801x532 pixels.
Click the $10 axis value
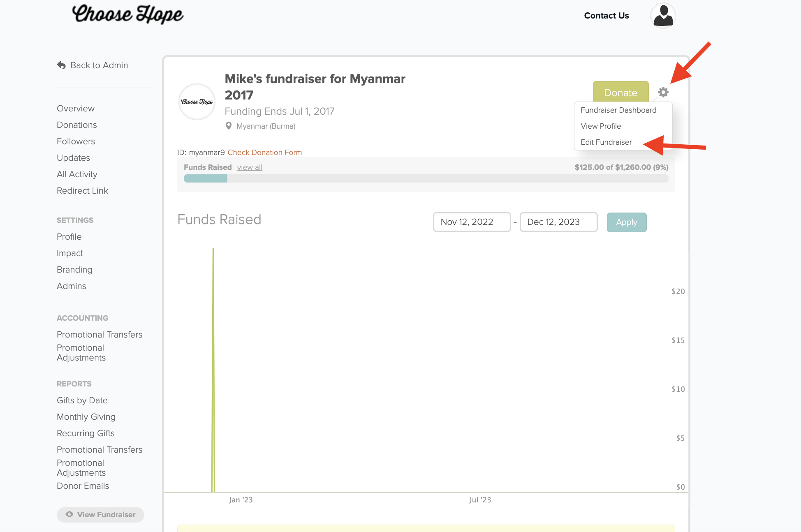[x=678, y=389]
